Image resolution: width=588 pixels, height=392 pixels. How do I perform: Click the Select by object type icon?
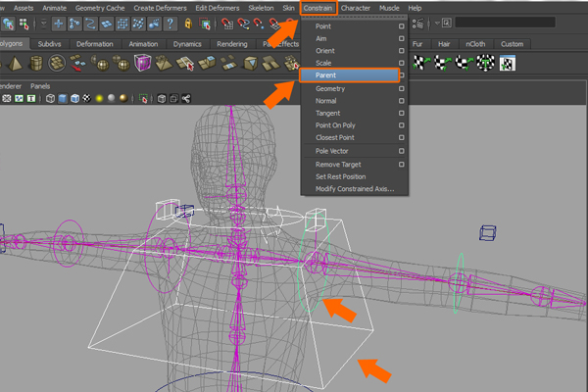24,24
